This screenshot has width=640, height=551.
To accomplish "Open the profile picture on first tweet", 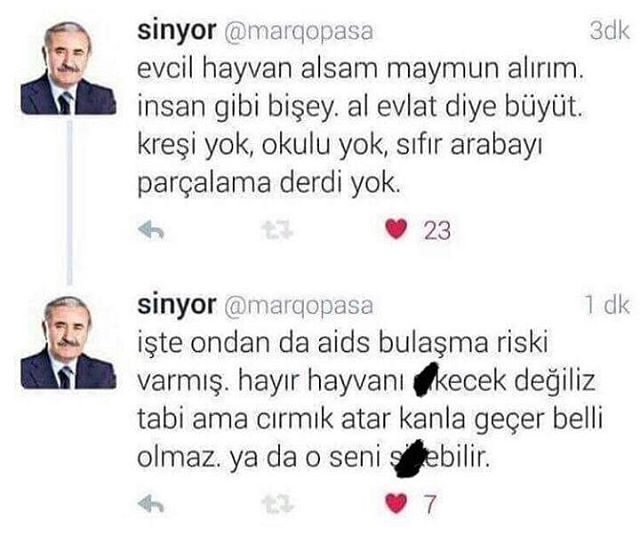I will coord(68,68).
